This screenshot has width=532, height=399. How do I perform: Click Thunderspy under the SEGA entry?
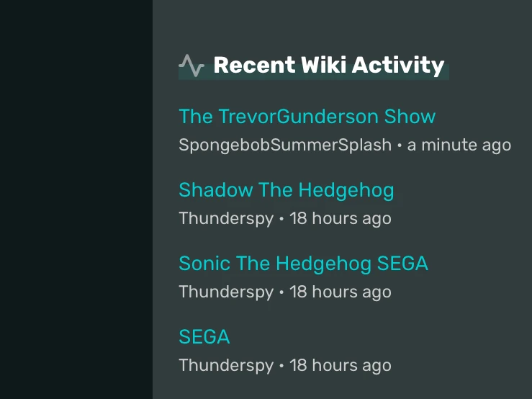(x=226, y=365)
